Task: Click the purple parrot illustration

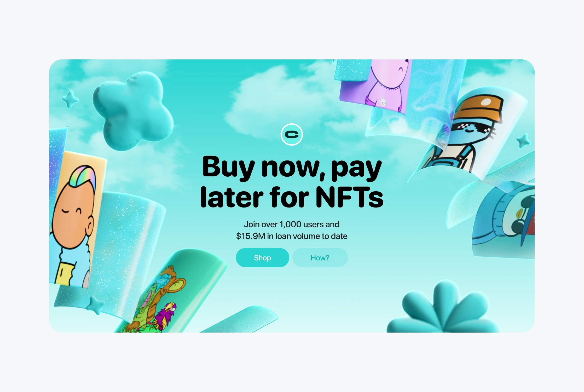Action: coord(165,315)
